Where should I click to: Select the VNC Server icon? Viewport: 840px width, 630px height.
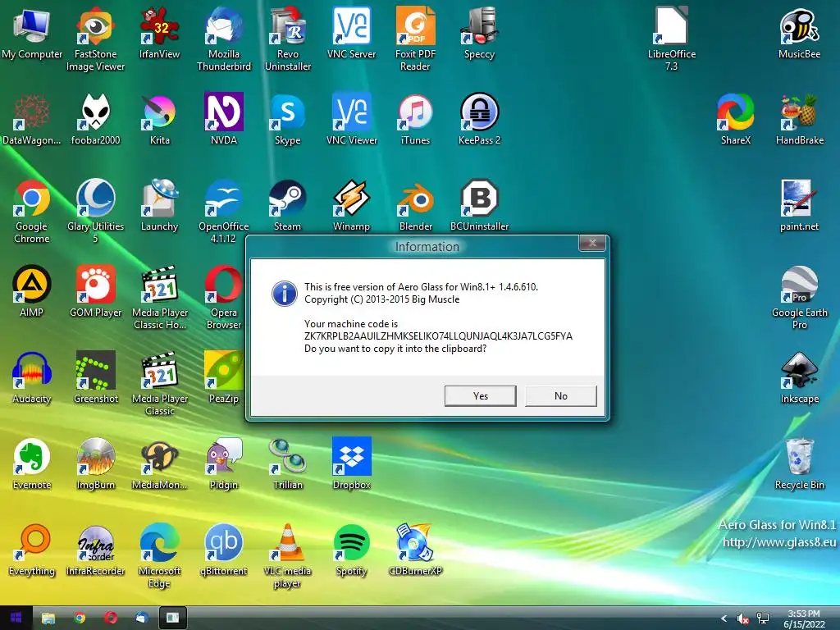351,33
